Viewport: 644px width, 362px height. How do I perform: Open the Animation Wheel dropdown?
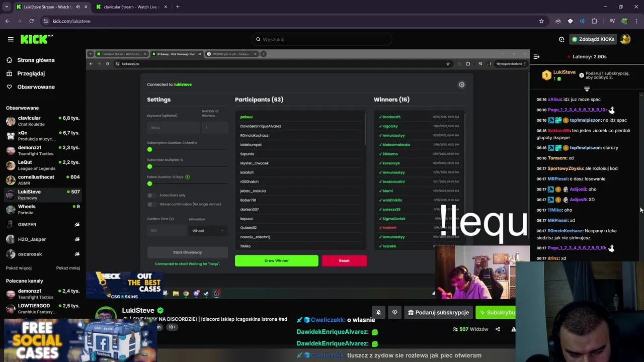click(208, 231)
